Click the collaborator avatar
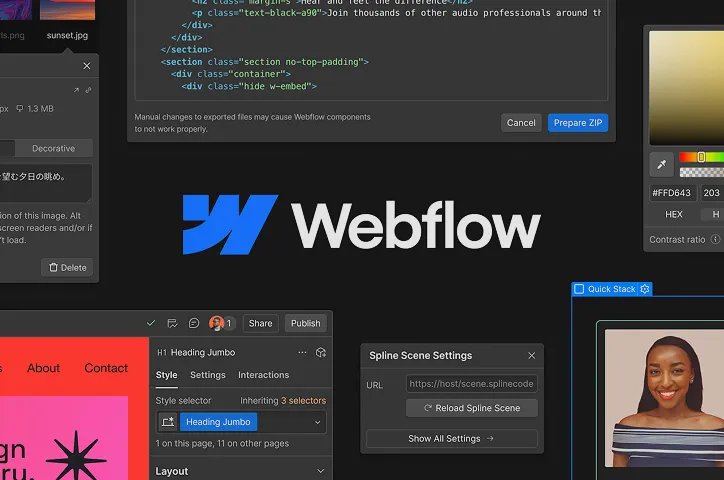 (x=216, y=323)
